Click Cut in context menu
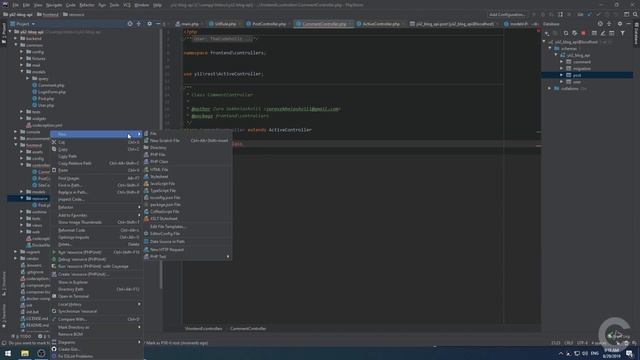This screenshot has width=640, height=360. click(x=96, y=142)
